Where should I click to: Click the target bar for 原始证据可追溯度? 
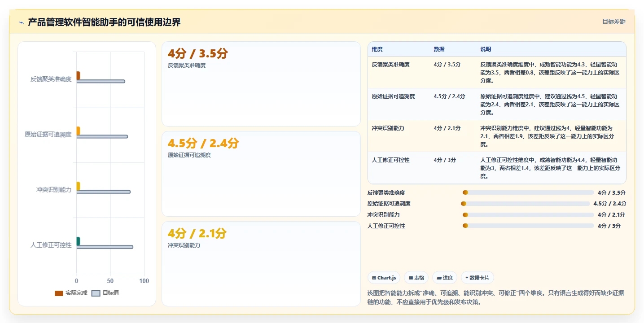pos(102,136)
